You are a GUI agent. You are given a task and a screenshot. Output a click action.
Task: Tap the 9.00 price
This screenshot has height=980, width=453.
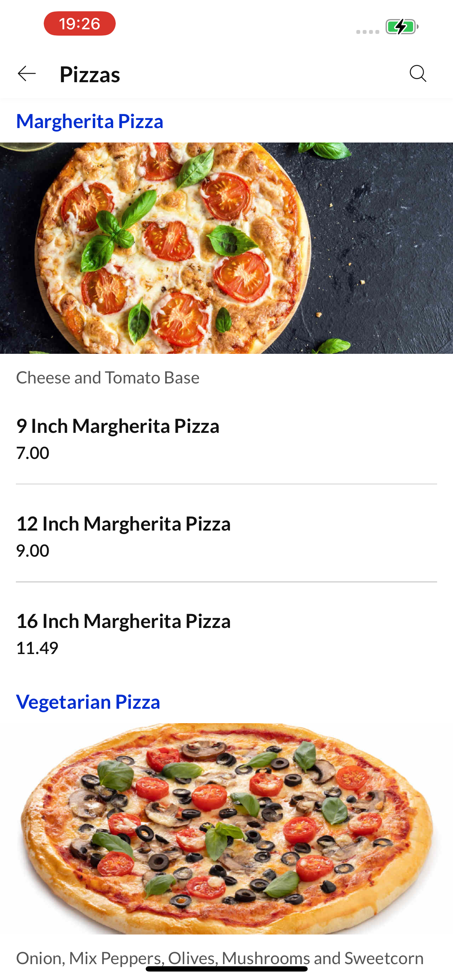click(x=33, y=550)
